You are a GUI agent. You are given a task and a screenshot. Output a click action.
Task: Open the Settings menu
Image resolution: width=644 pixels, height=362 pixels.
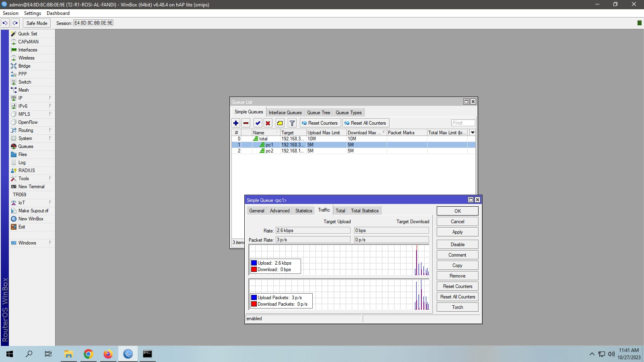click(33, 13)
